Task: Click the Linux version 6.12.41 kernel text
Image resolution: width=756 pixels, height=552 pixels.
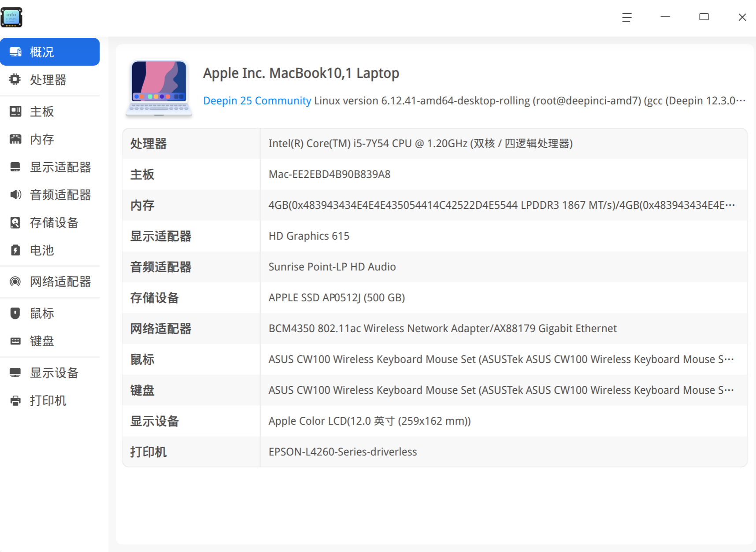Action: pyautogui.click(x=530, y=101)
